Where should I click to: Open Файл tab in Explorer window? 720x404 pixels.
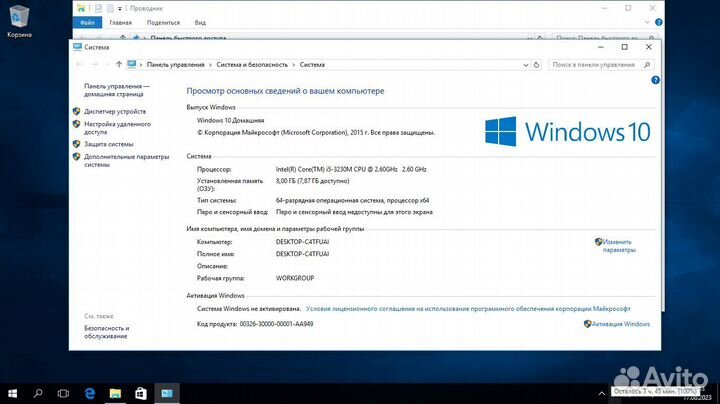click(87, 22)
